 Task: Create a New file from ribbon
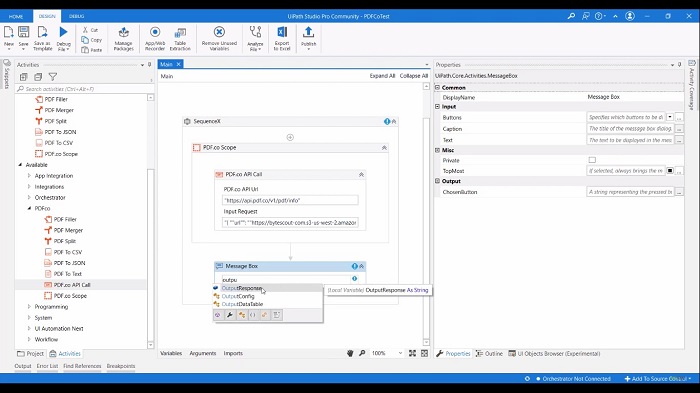pyautogui.click(x=8, y=37)
